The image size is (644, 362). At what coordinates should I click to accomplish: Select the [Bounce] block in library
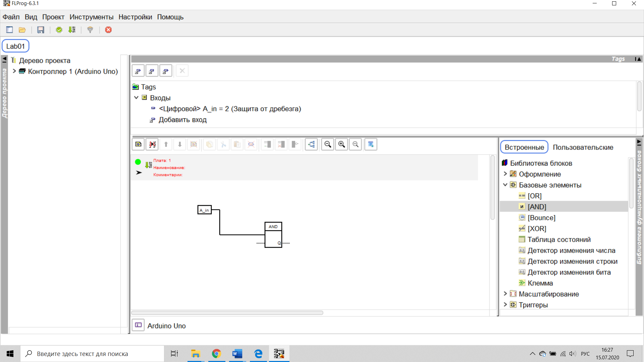tap(541, 218)
